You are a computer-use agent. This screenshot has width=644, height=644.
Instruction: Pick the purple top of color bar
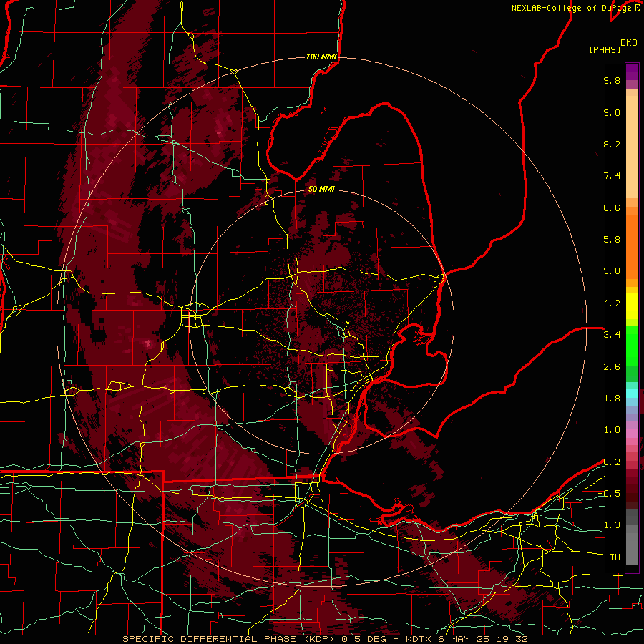click(632, 72)
